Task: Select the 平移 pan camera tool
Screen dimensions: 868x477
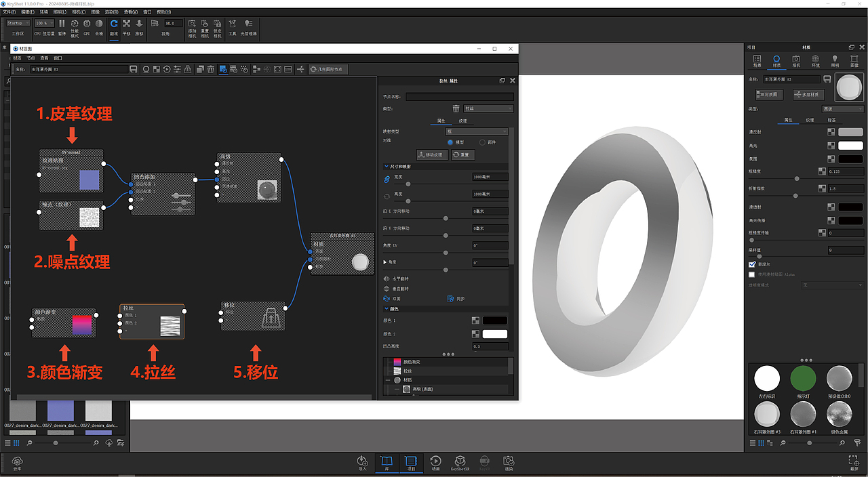Action: pos(127,24)
